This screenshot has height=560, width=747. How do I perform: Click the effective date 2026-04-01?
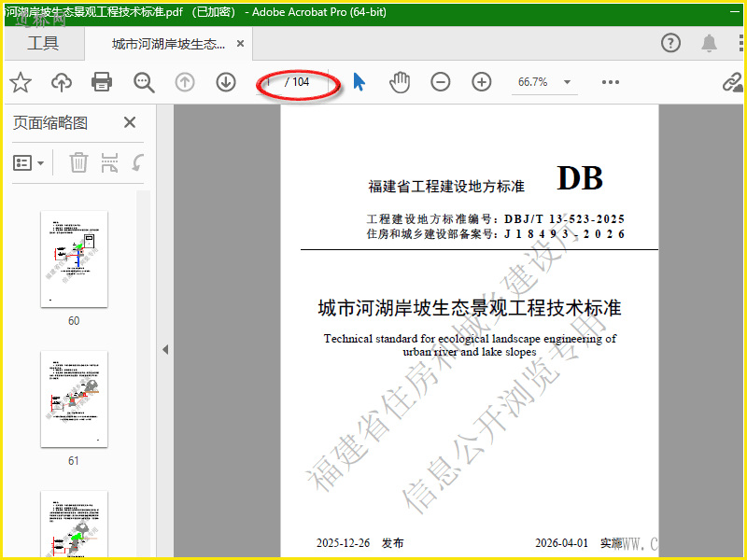[x=562, y=543]
